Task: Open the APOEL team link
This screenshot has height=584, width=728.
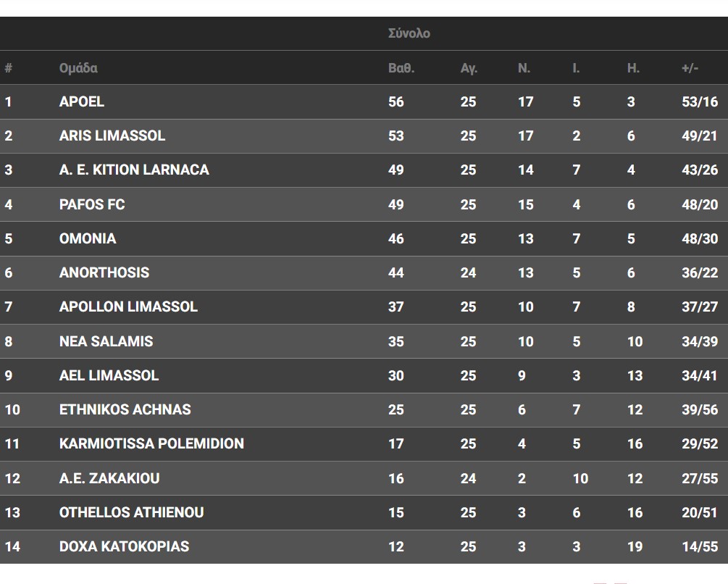Action: [x=82, y=101]
